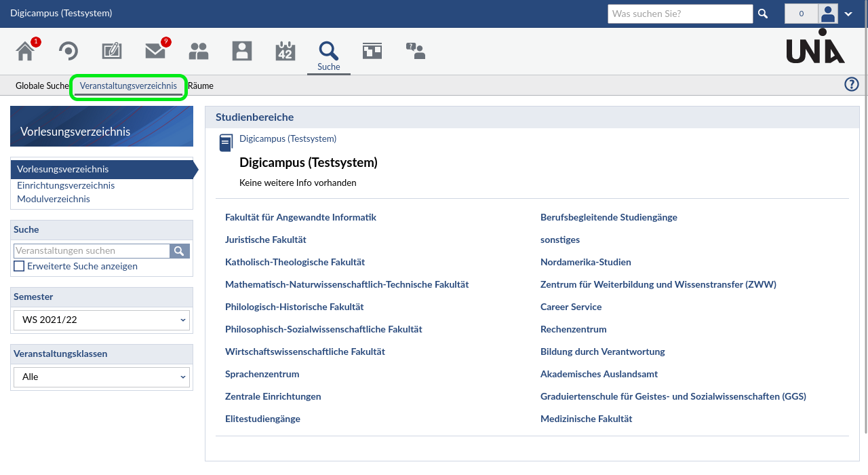Open the profile person icon
Image resolution: width=868 pixels, height=475 pixels.
tap(242, 52)
